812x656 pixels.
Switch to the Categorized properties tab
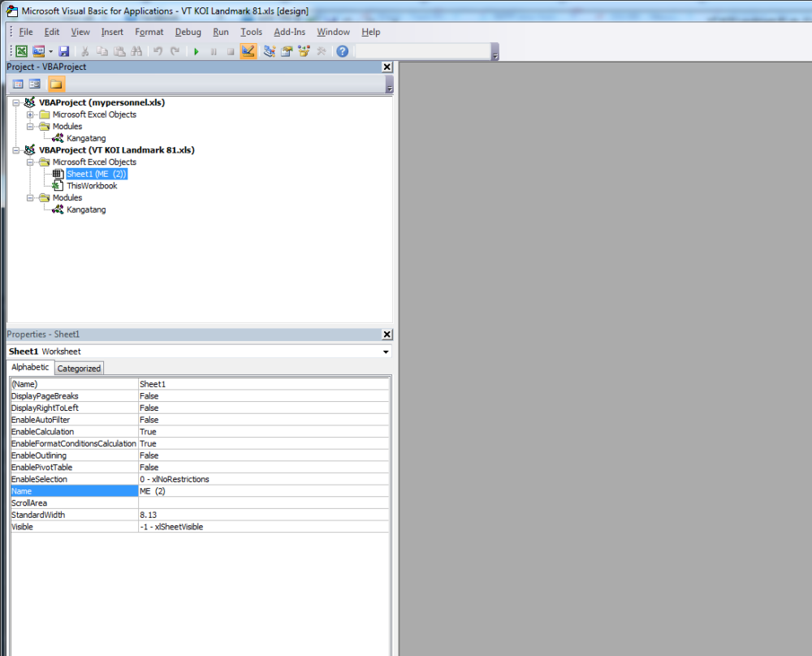click(x=79, y=369)
